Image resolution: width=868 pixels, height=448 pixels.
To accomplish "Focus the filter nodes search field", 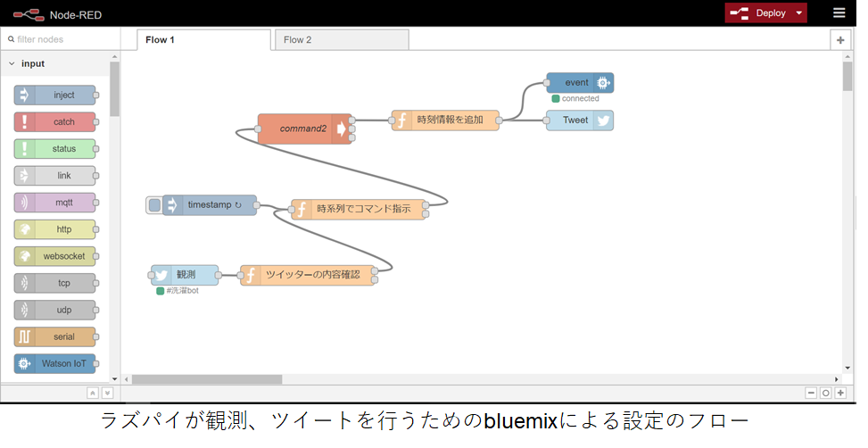I will (x=61, y=39).
